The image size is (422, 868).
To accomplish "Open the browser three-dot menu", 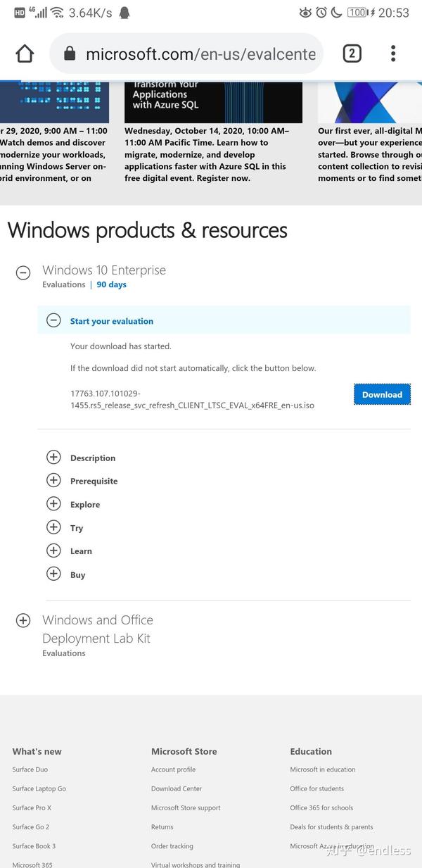I will 393,54.
